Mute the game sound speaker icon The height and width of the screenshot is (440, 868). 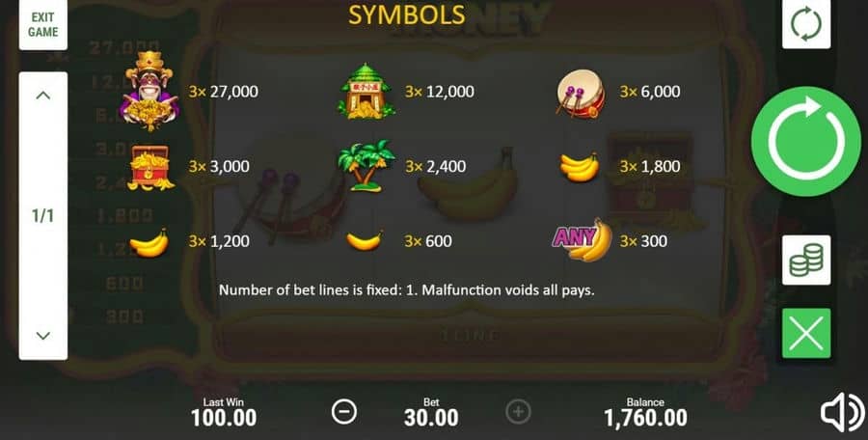pos(843,412)
